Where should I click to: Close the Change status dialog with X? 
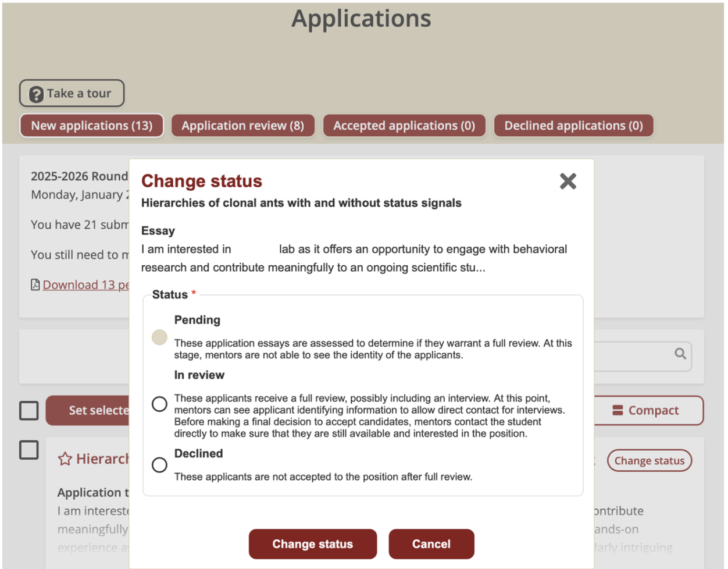pos(568,182)
